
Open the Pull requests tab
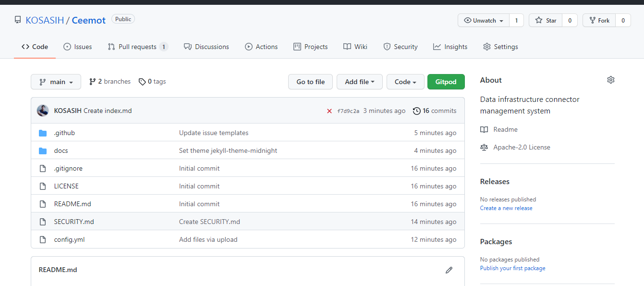click(138, 47)
